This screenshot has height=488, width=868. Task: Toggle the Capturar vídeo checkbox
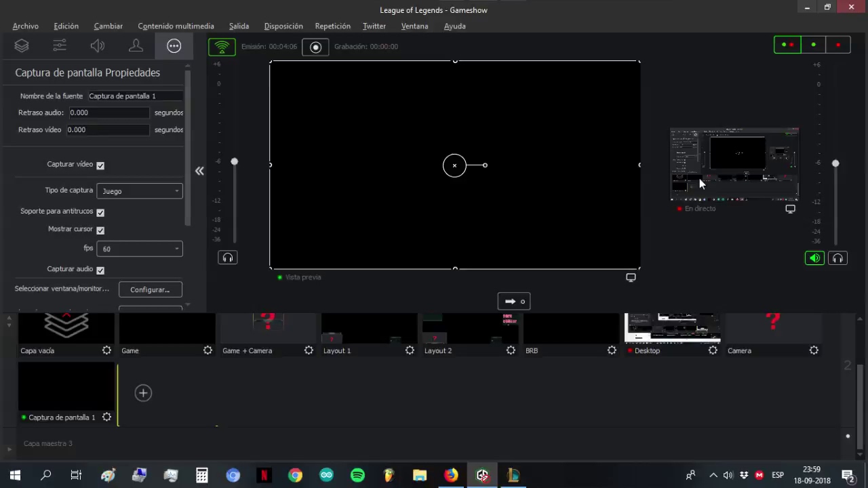[x=100, y=165]
